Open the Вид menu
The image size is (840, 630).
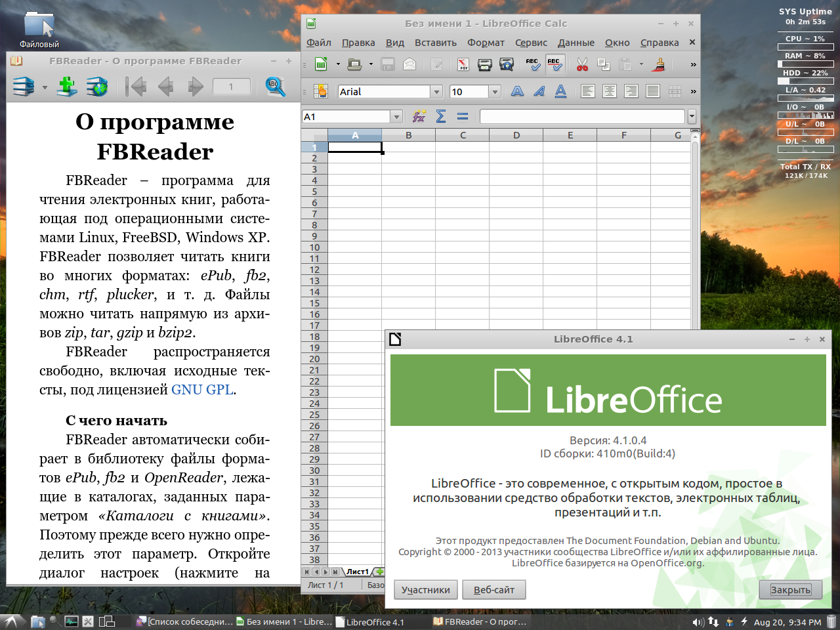tap(394, 43)
